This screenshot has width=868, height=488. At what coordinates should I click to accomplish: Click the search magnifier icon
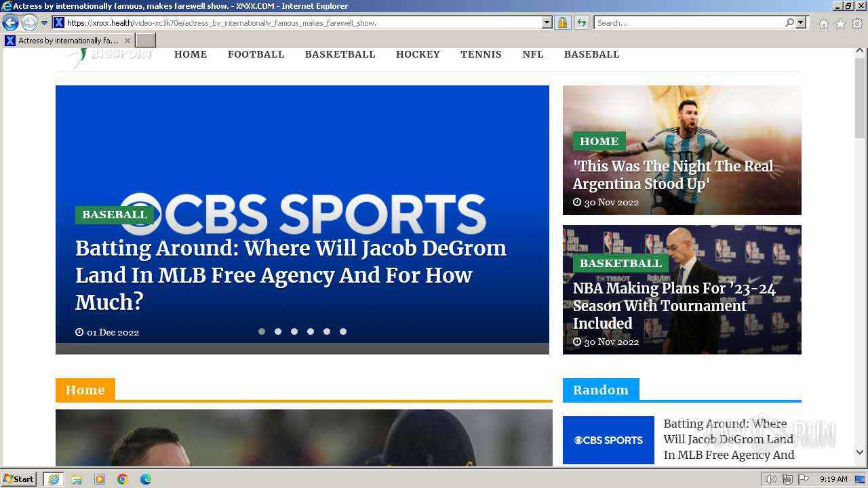[x=789, y=22]
